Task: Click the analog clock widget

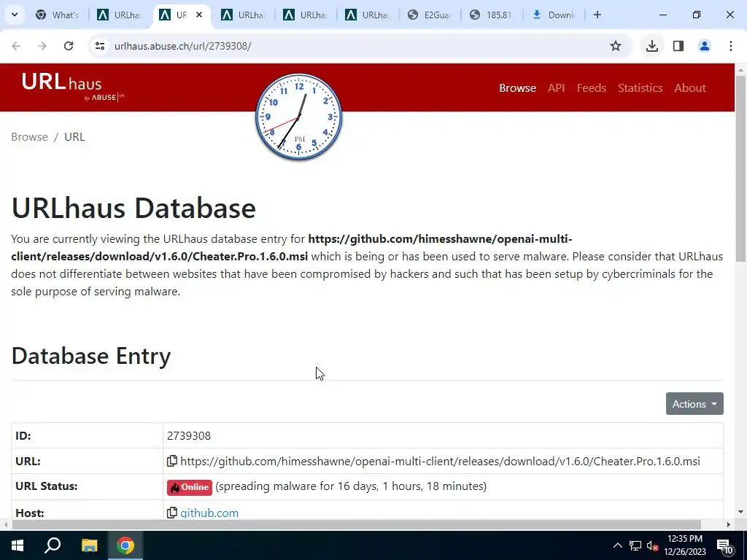Action: pos(298,117)
